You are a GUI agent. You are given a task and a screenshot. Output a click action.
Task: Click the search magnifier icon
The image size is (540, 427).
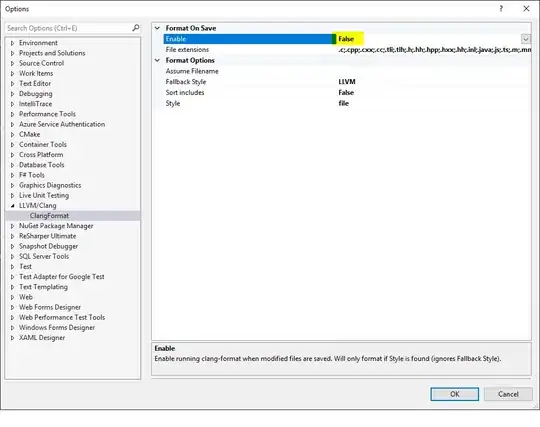(136, 28)
